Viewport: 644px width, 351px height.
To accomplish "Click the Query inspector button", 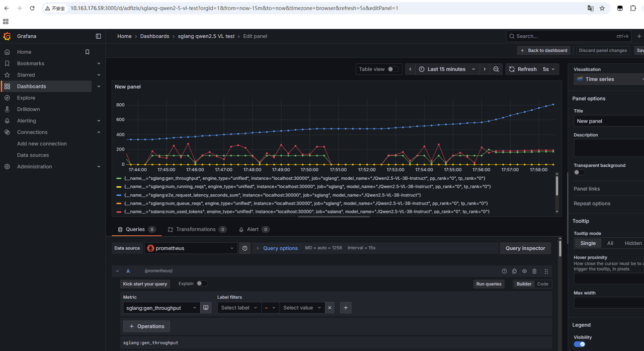I will (525, 248).
